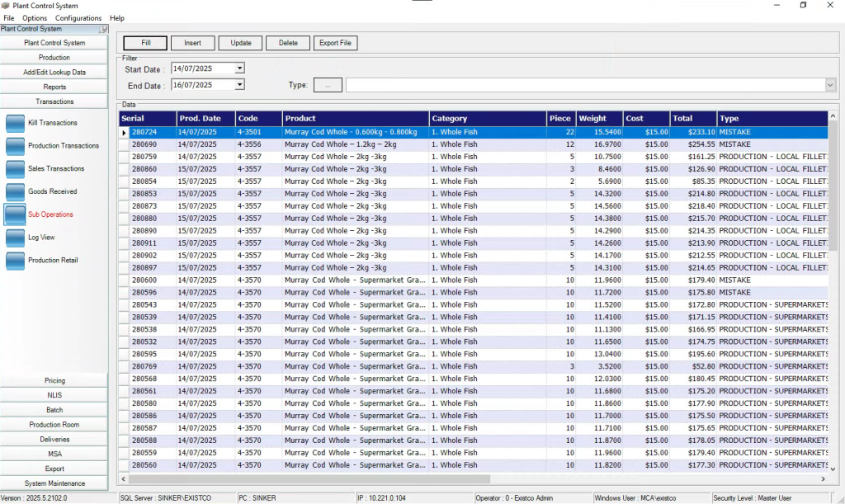Expand the Type combo box arrow

point(830,84)
